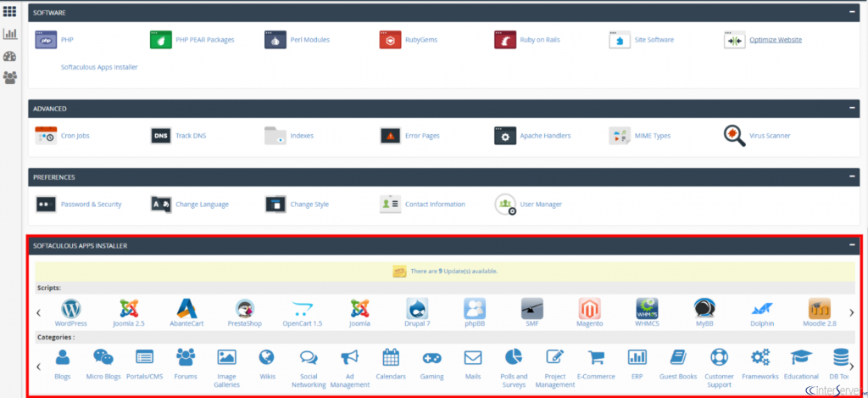Launch the Virus Scanner icon
868x398 pixels.
click(x=734, y=135)
